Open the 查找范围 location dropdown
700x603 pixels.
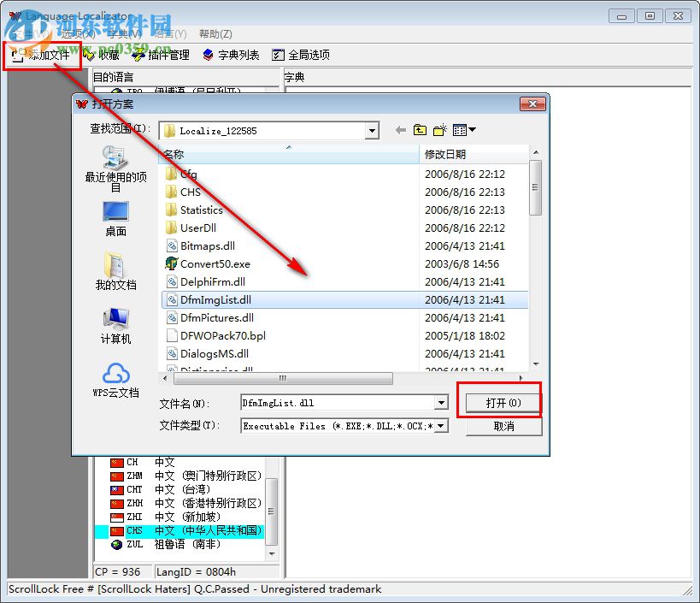[371, 130]
